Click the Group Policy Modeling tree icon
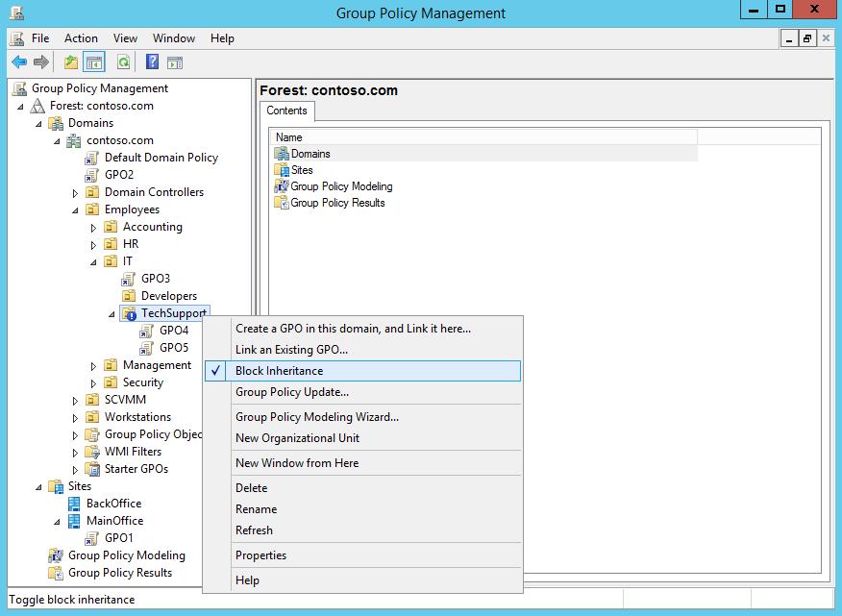 click(56, 555)
